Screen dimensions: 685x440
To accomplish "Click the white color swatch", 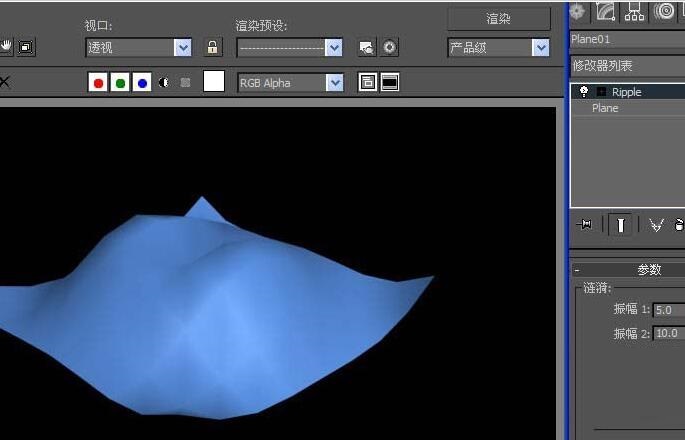I will 214,81.
